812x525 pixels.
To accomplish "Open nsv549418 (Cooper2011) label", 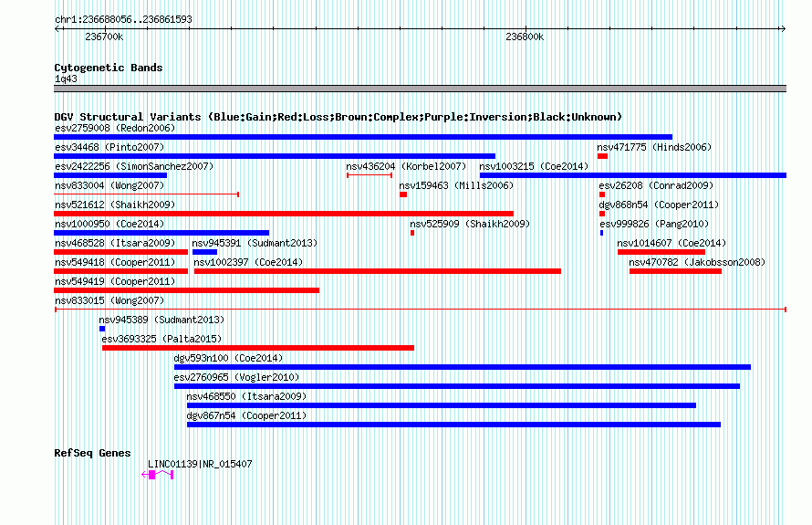I will 115,262.
